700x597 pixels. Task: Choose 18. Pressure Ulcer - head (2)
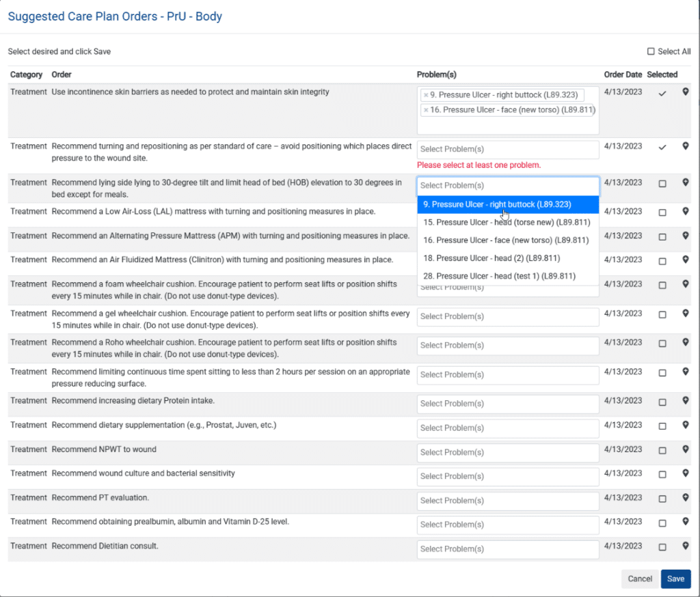click(508, 258)
